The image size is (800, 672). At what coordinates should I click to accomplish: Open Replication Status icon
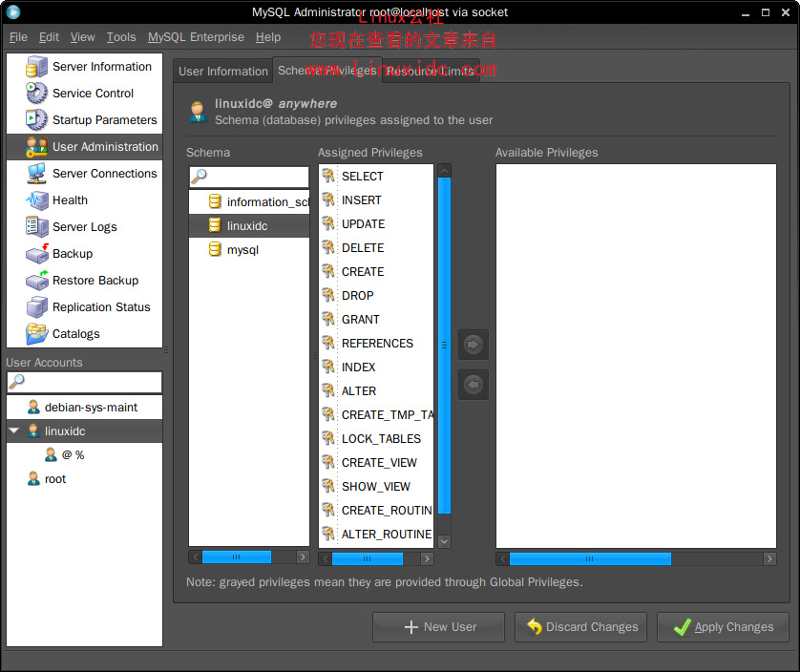(36, 307)
